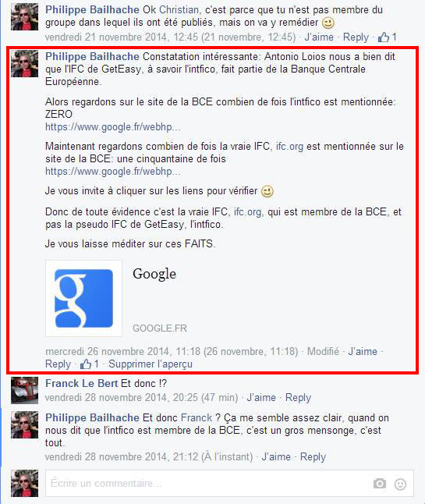Click thumbs-up icon on highlighted comment

pyautogui.click(x=86, y=364)
